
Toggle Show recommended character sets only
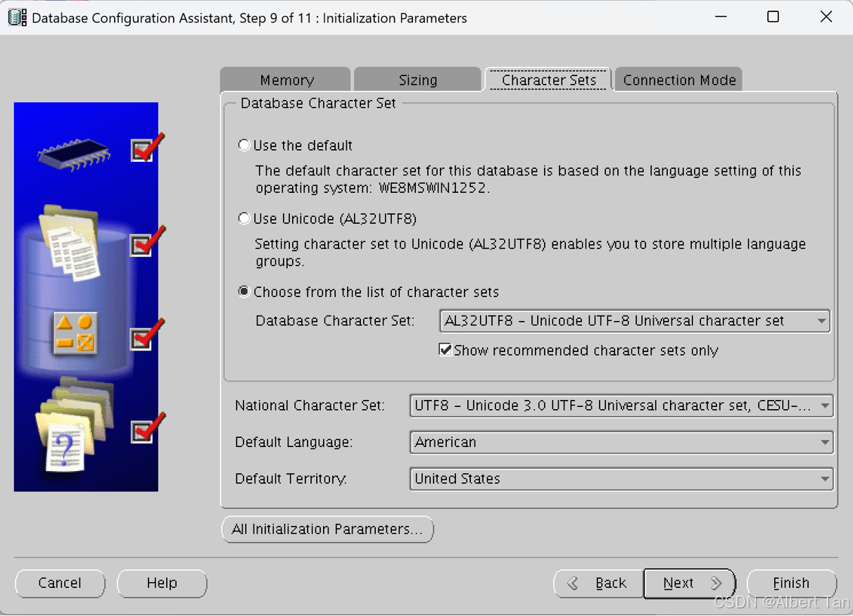[446, 349]
